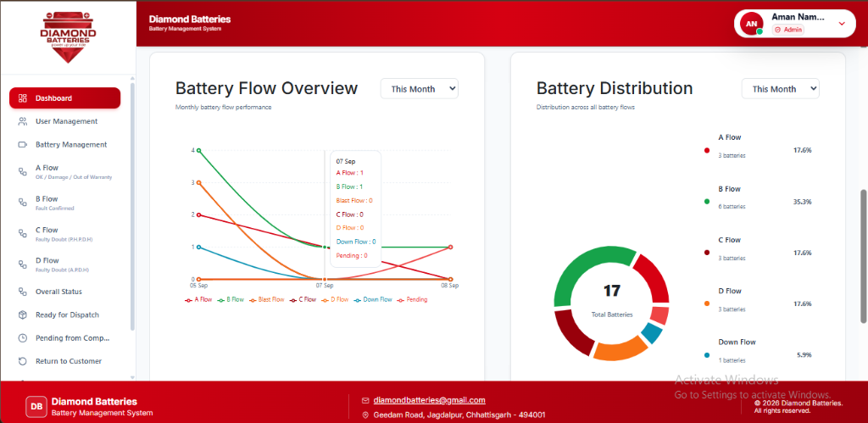Click the Aman Nam... profile name
This screenshot has height=423, width=868.
(x=798, y=17)
